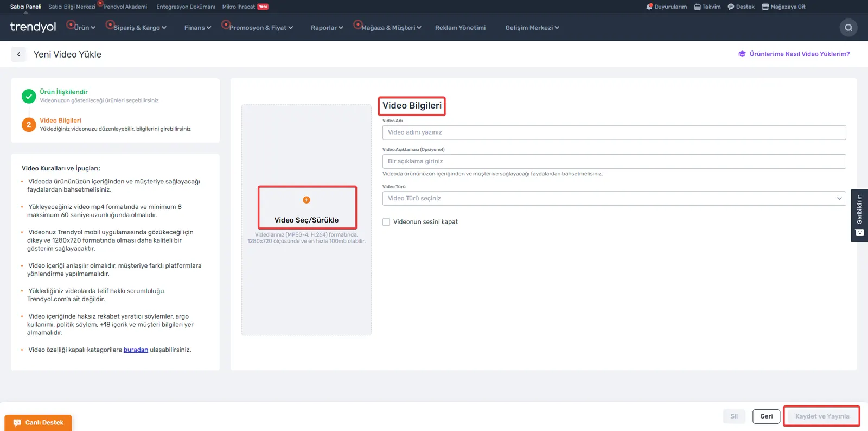Viewport: 868px width, 431px height.
Task: Open 'Ürünlerime Nasıl Video Yüklerim?' link
Action: [x=800, y=54]
